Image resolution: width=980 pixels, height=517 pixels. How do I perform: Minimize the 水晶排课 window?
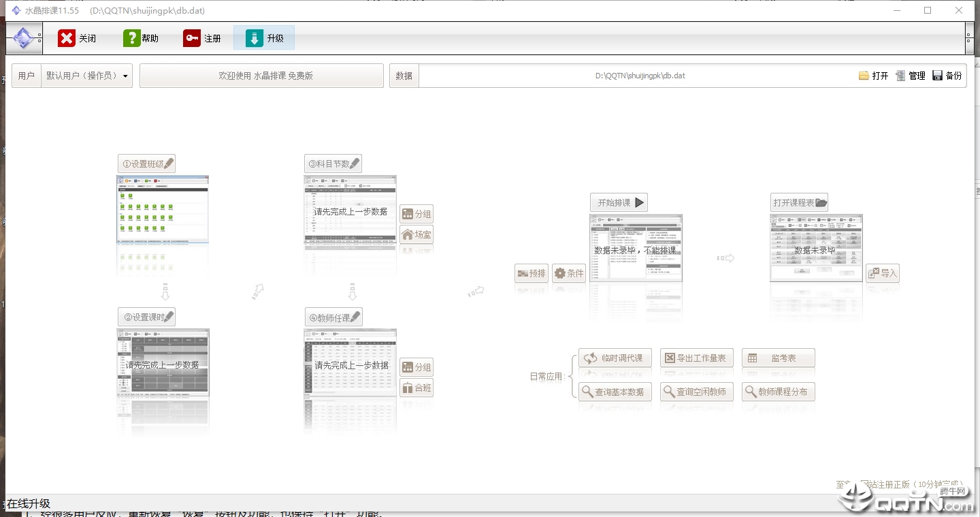(897, 10)
